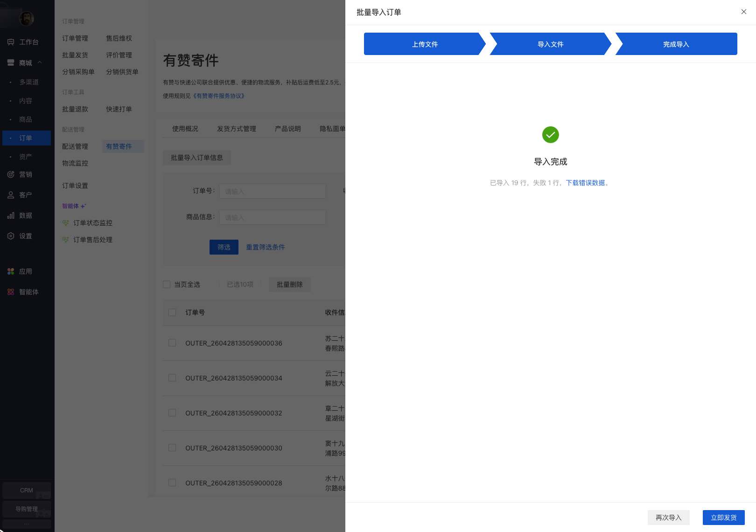This screenshot has height=532, width=756.
Task: Expand the 导购管理 section at sidebar bottom
Action: point(27,509)
